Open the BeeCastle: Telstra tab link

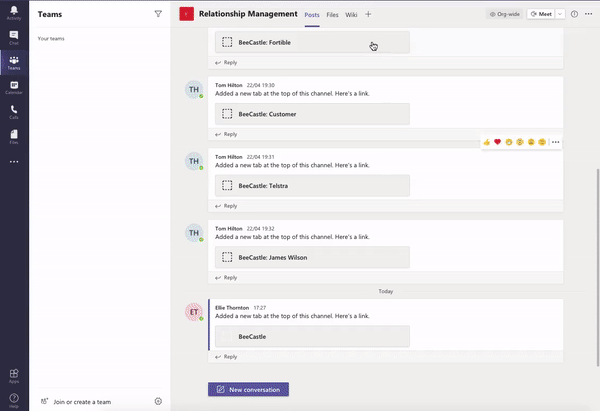tap(312, 186)
